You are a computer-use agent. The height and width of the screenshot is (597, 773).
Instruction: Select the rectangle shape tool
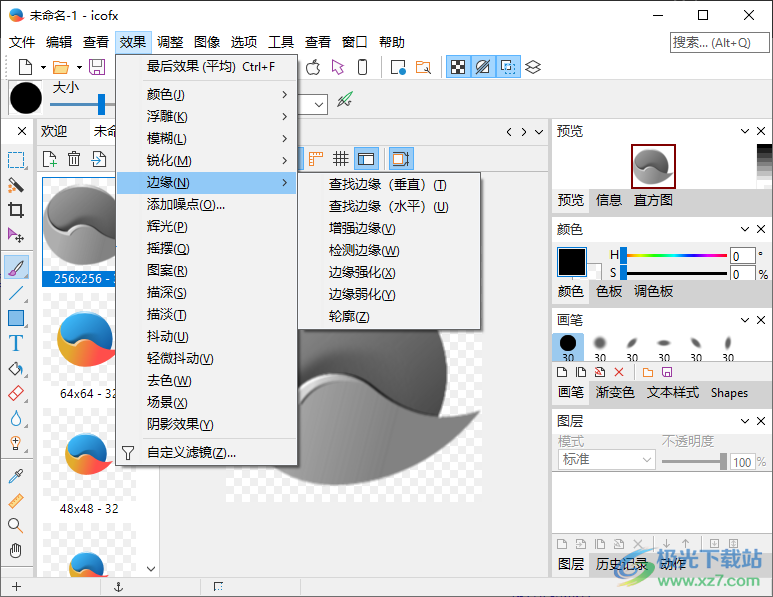click(x=16, y=318)
